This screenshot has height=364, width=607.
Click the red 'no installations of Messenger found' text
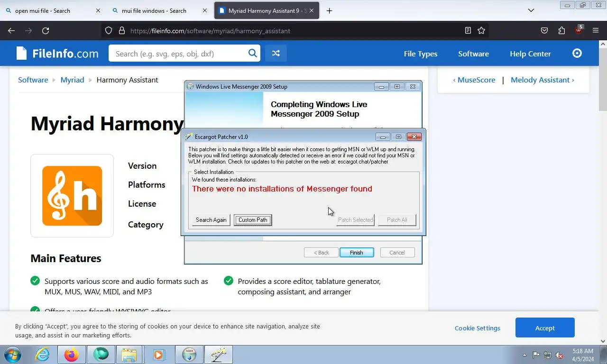tap(282, 189)
